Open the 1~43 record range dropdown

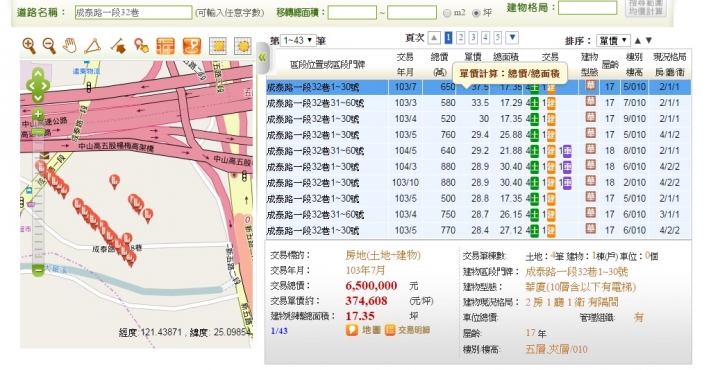[x=298, y=40]
